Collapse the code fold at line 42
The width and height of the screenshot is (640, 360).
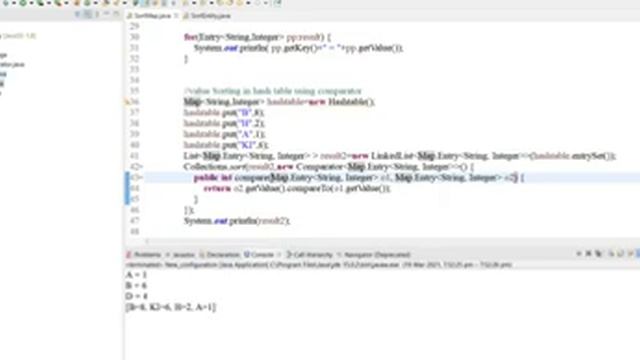click(140, 167)
